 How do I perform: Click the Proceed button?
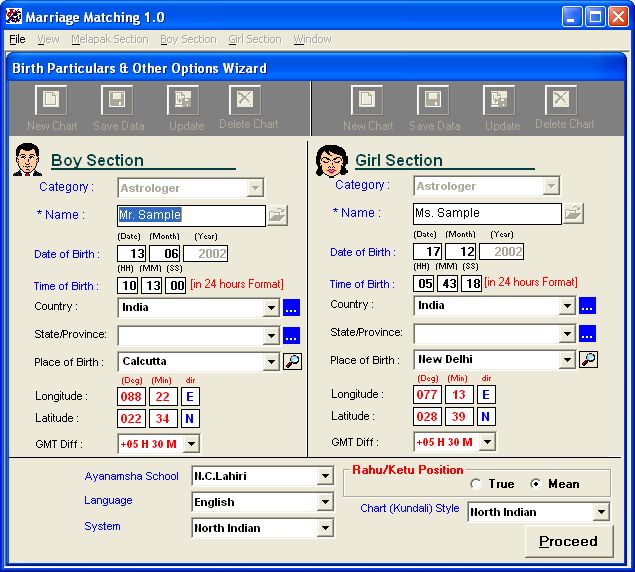click(568, 541)
